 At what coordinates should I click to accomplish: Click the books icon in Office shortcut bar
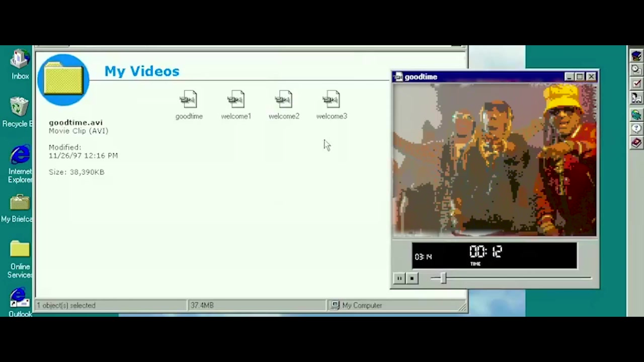tap(636, 55)
